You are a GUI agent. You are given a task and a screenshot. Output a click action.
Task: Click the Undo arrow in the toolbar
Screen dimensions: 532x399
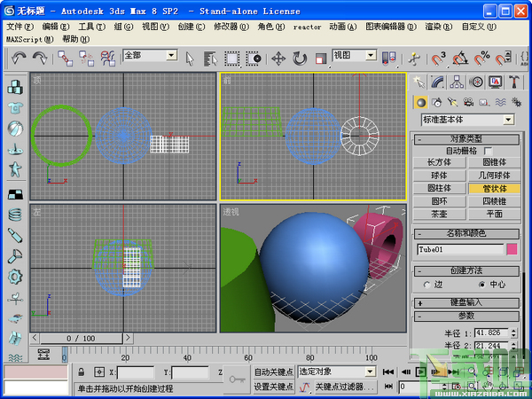19,59
